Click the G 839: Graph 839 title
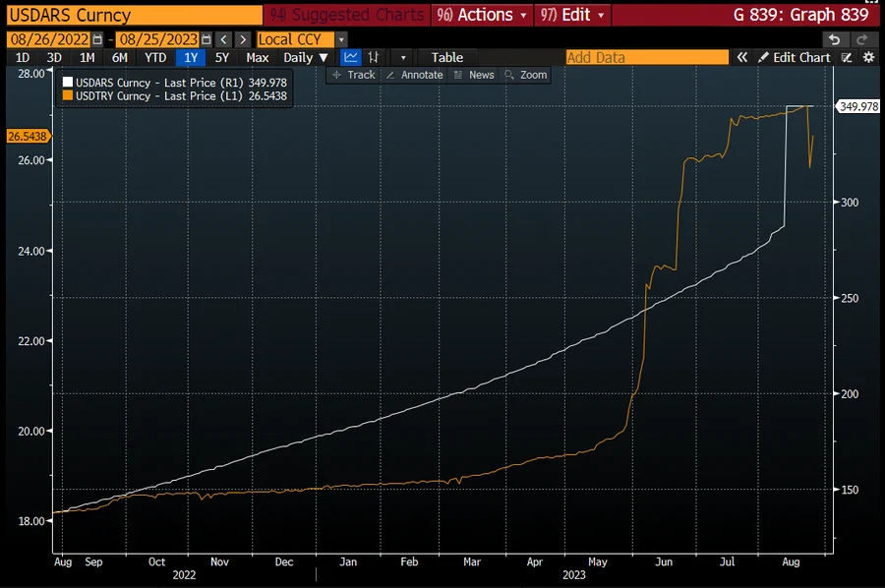885x588 pixels. [800, 15]
